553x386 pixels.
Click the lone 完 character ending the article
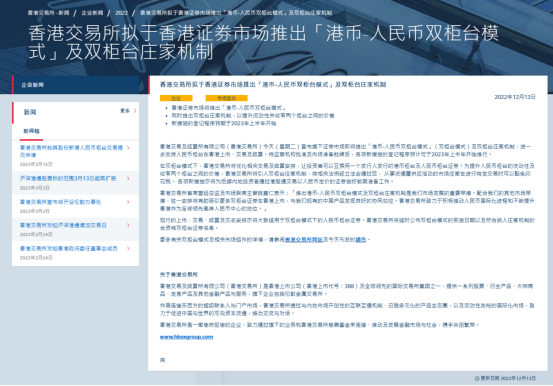pos(162,360)
